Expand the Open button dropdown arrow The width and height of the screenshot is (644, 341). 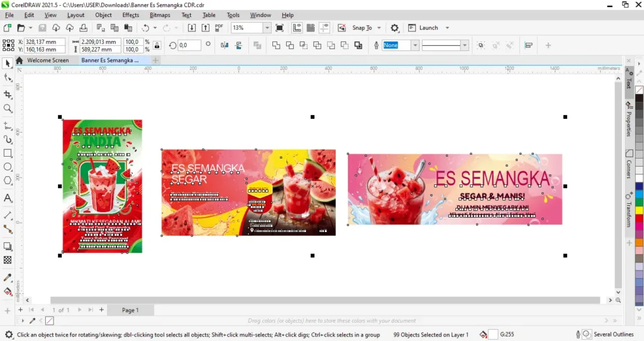pos(30,28)
